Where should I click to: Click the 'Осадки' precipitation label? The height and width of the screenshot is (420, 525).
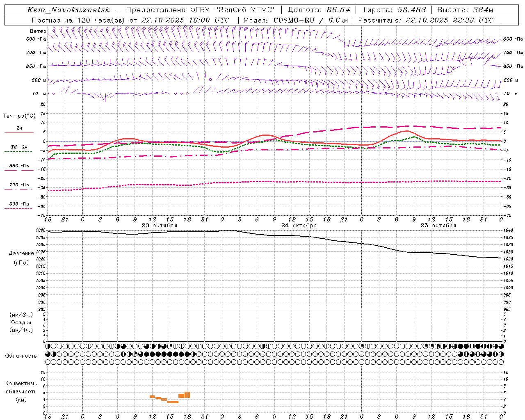coord(21,322)
